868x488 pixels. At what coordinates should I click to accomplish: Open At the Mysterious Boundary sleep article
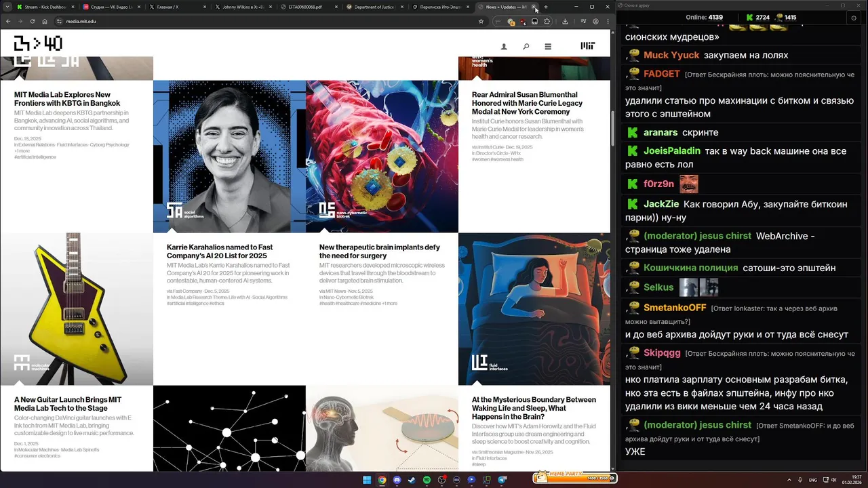[x=534, y=408]
